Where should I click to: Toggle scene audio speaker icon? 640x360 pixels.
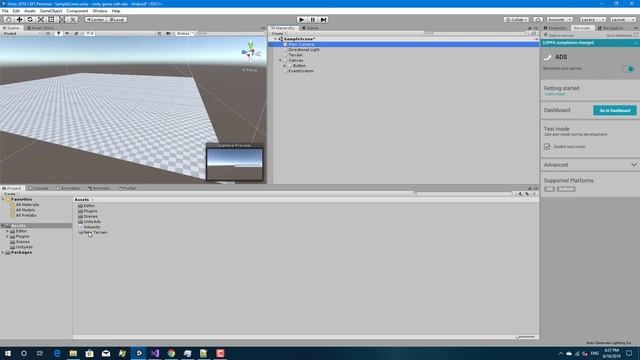pos(67,33)
